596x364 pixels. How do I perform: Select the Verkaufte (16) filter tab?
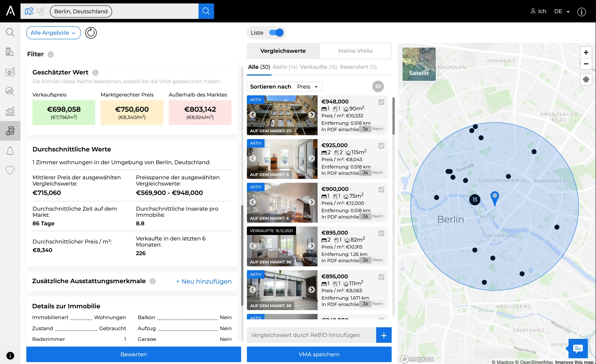(x=318, y=67)
